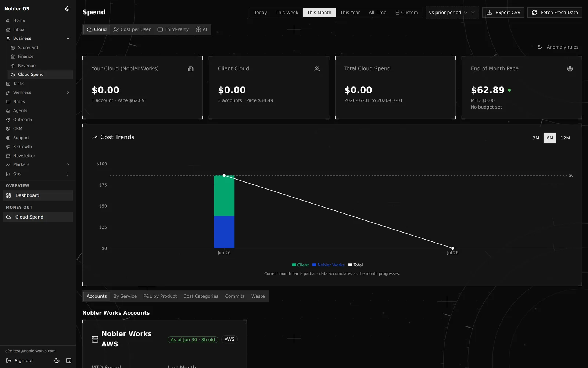588x368 pixels.
Task: Open Outreach in the sidebar
Action: point(38,120)
